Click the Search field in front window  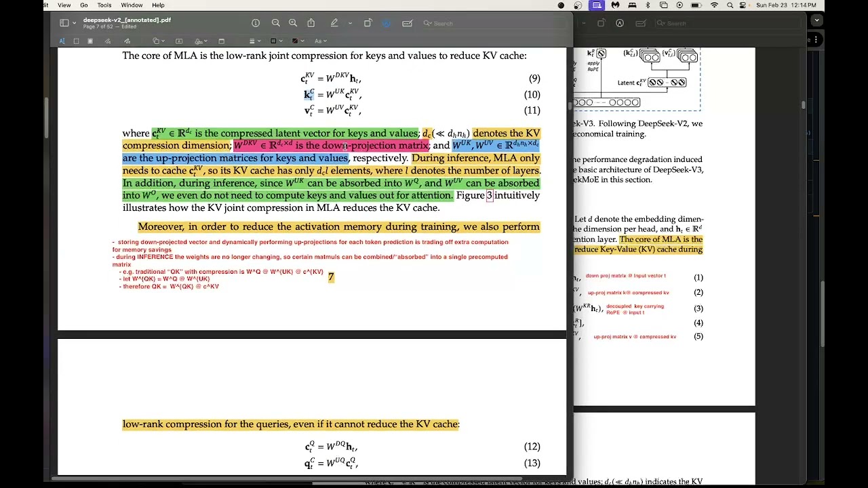tap(494, 23)
